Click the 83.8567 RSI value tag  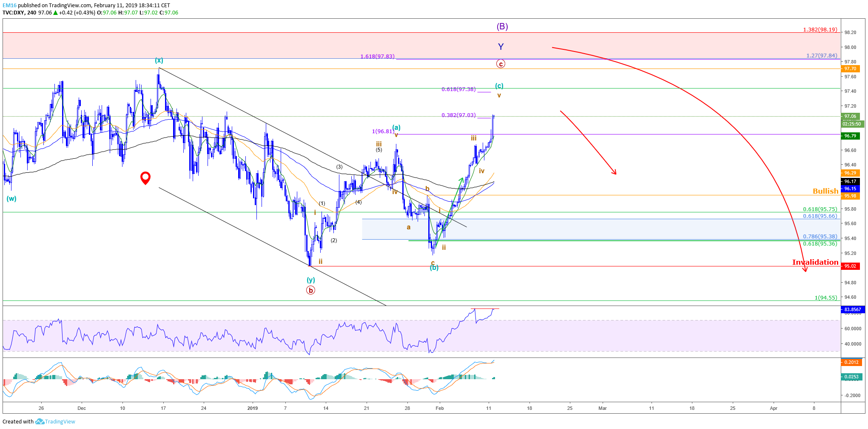click(x=852, y=309)
